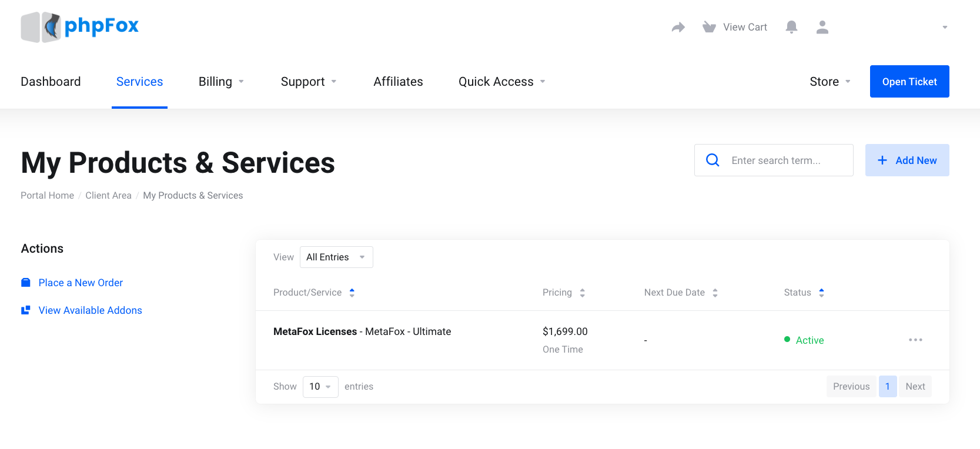Click the Active status label

(x=810, y=340)
